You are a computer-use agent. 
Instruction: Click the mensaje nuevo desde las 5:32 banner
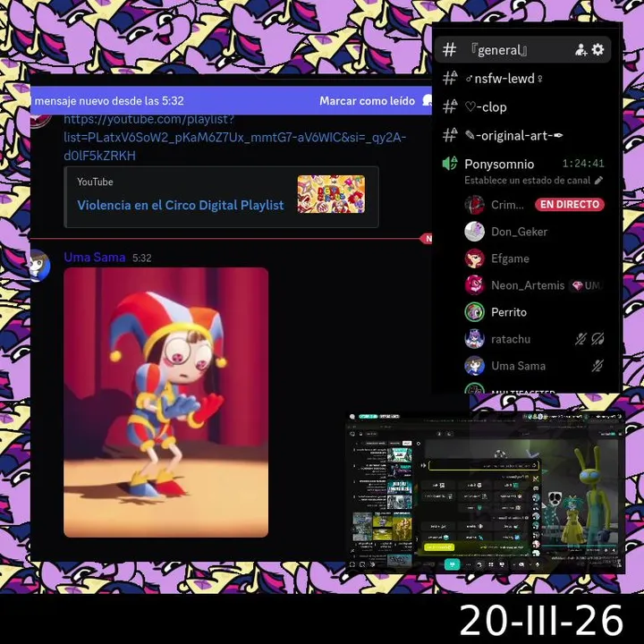[231, 100]
